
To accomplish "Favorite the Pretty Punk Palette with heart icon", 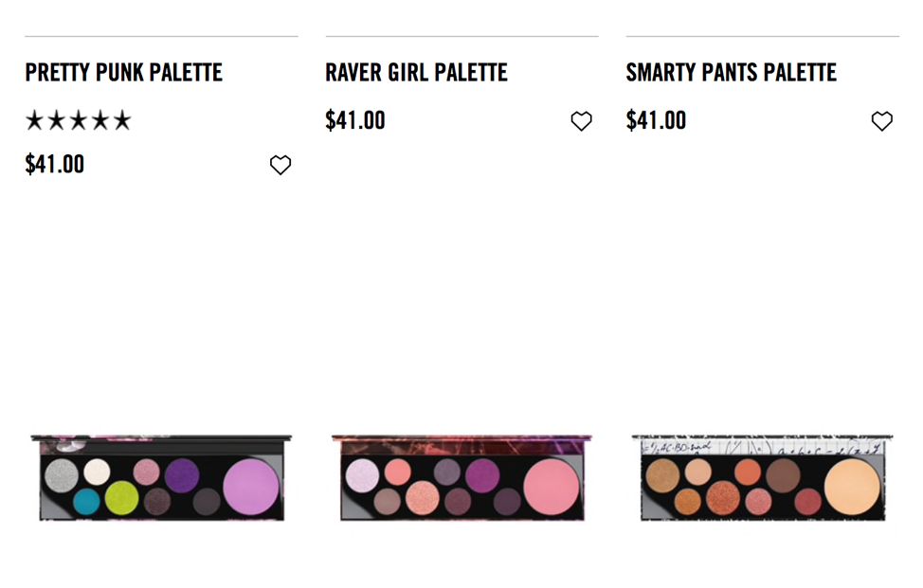I will (281, 166).
